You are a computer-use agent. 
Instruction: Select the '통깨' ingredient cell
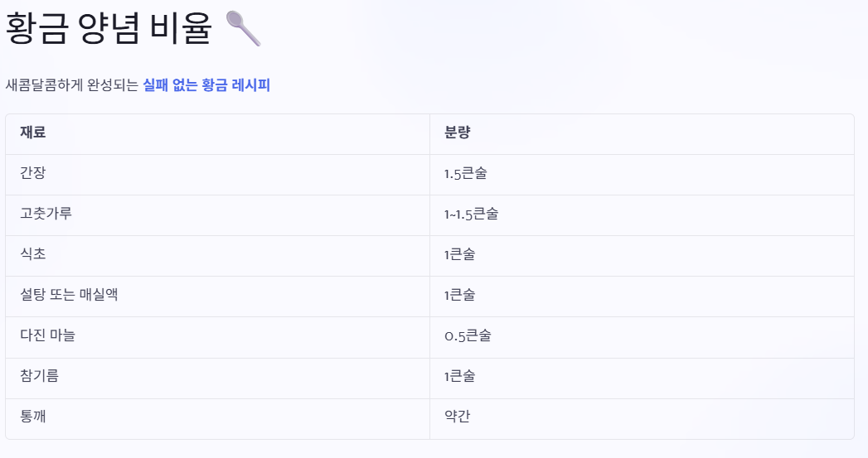coord(217,419)
